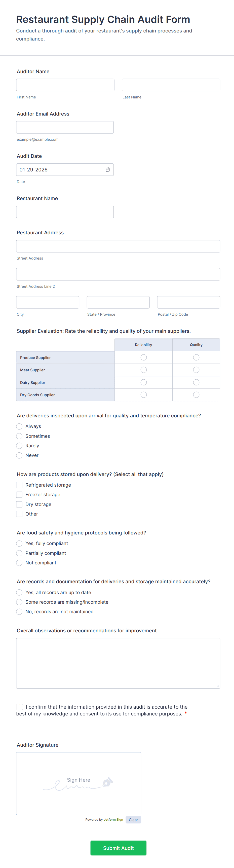
Task: Select Partially compliant for food safety
Action: point(19,553)
